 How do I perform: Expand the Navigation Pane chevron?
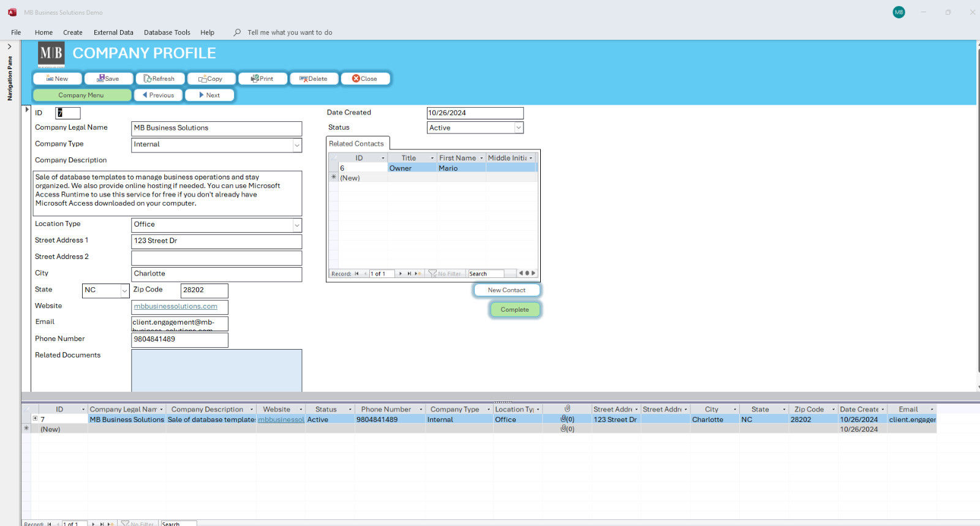[x=9, y=47]
